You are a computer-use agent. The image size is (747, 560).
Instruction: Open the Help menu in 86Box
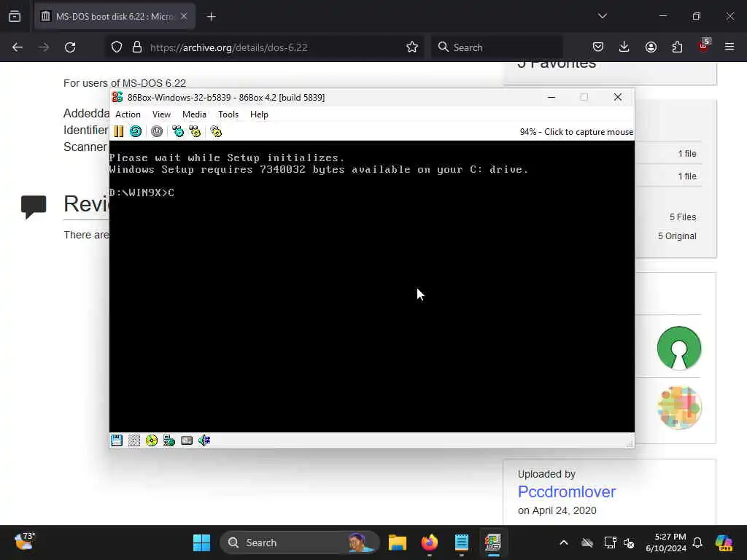[x=259, y=114]
